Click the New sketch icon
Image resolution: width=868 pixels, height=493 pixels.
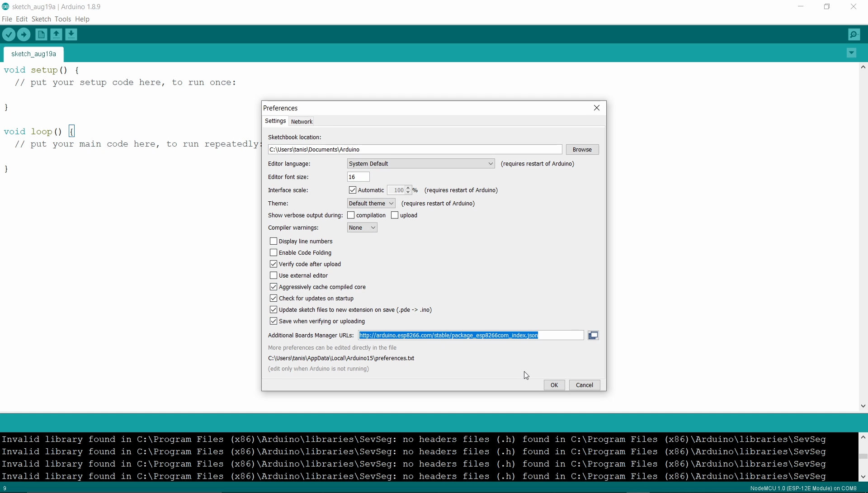(41, 34)
